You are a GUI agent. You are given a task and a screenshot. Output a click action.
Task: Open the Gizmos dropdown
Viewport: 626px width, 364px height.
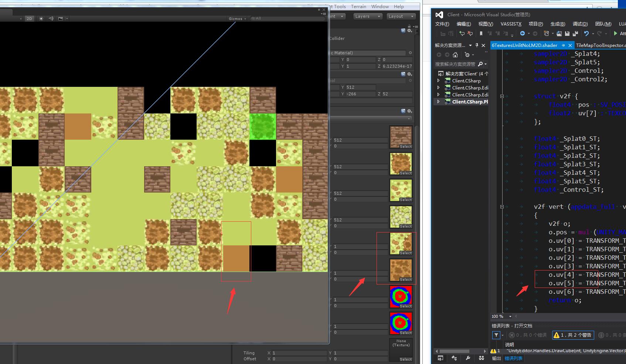(237, 18)
